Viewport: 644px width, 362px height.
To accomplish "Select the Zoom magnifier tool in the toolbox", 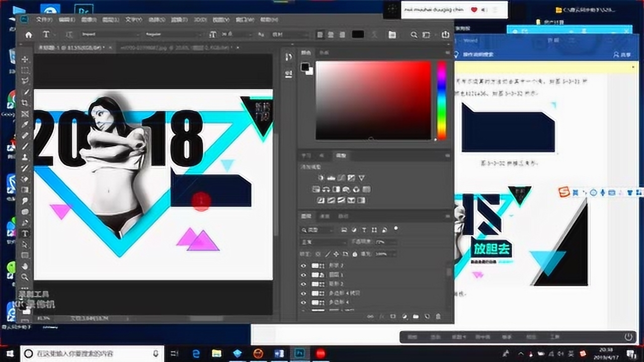I will point(25,277).
